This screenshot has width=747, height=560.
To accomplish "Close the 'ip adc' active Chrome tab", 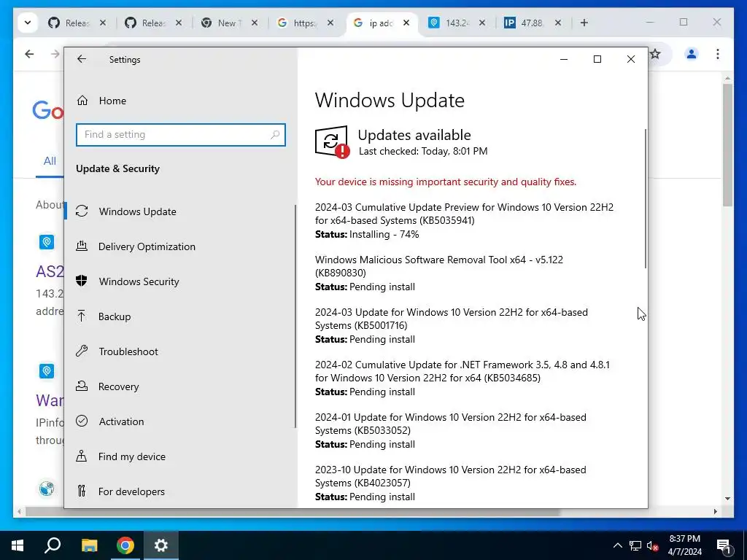I will (x=406, y=23).
